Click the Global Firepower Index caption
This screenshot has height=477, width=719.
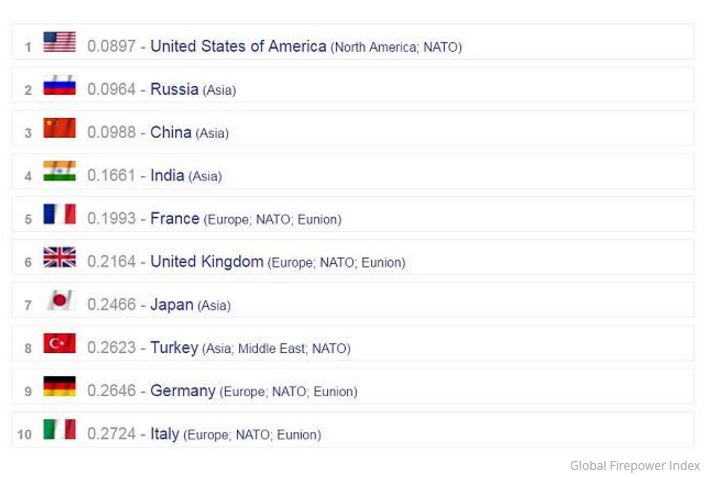(635, 466)
